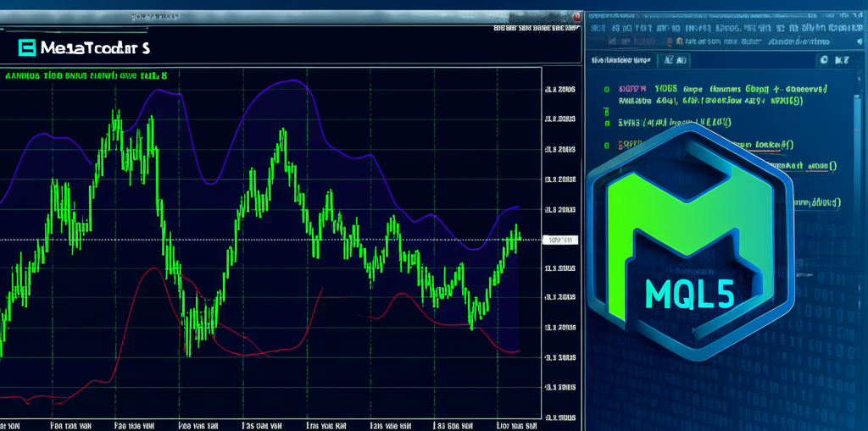Click the large MQL5 hexagon logo
Screen dimensions: 868x431
(690, 242)
